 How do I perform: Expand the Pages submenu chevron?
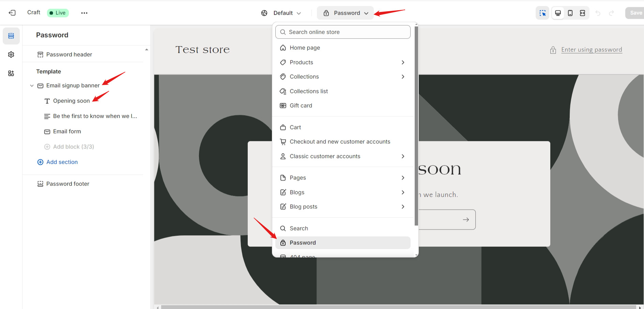coord(403,178)
